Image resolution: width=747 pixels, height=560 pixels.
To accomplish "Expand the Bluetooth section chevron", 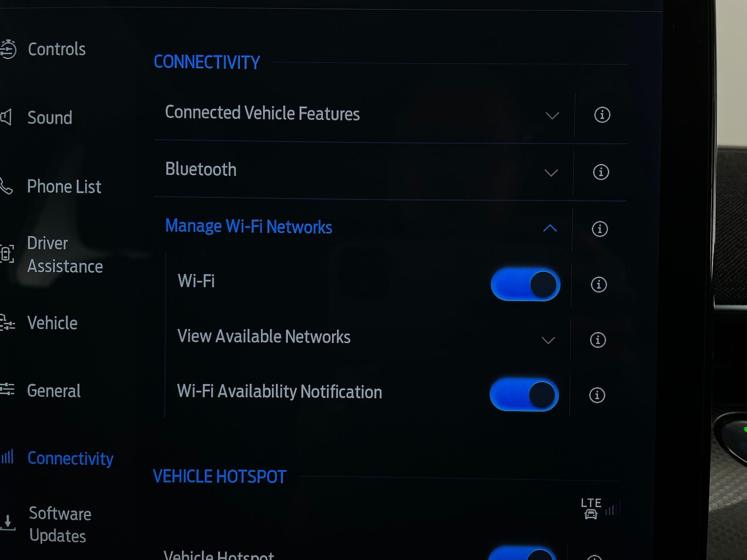I will (x=551, y=173).
